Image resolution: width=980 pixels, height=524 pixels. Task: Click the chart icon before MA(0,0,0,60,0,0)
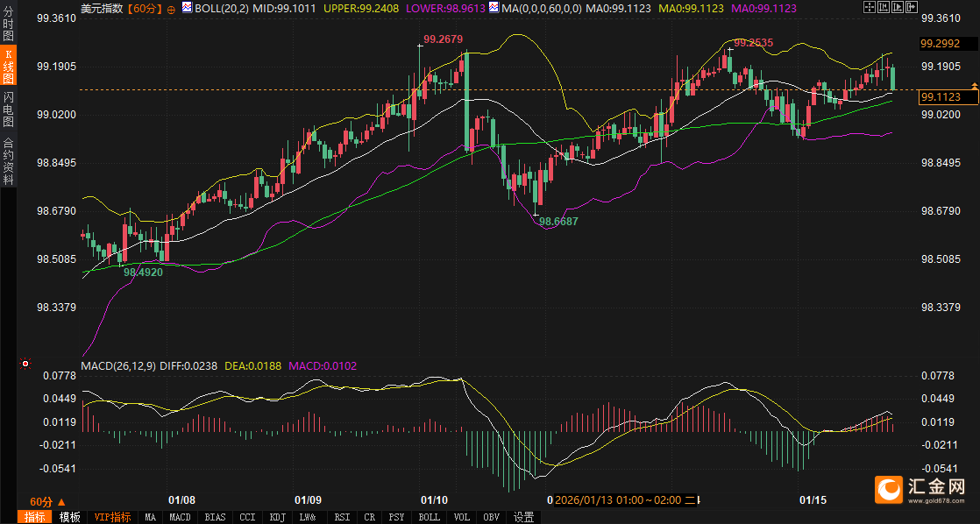494,8
